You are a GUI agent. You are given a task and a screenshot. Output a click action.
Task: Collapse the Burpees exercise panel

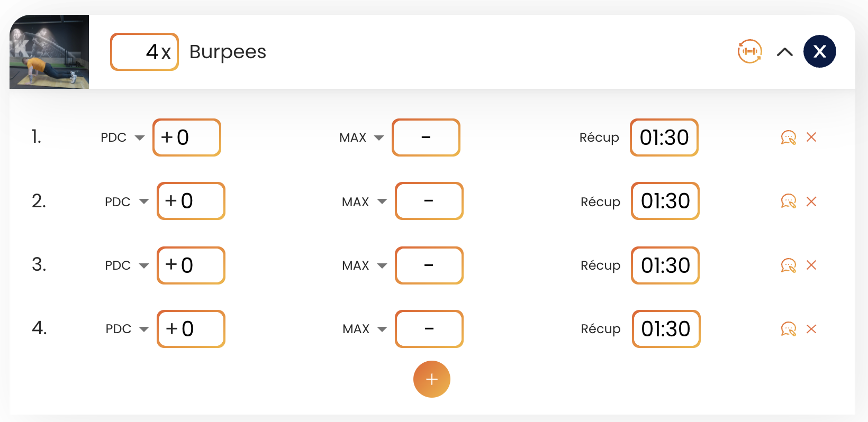785,52
